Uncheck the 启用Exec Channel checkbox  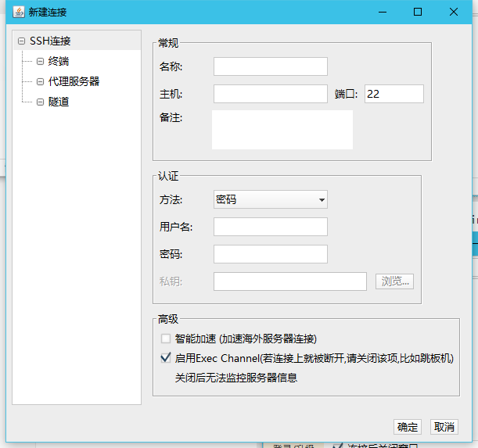165,358
